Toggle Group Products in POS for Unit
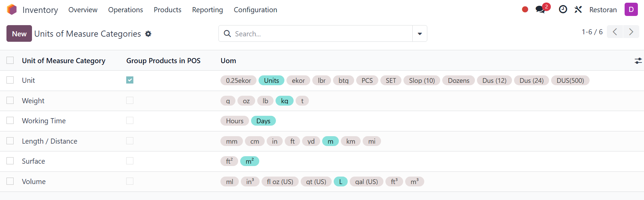 tap(130, 80)
